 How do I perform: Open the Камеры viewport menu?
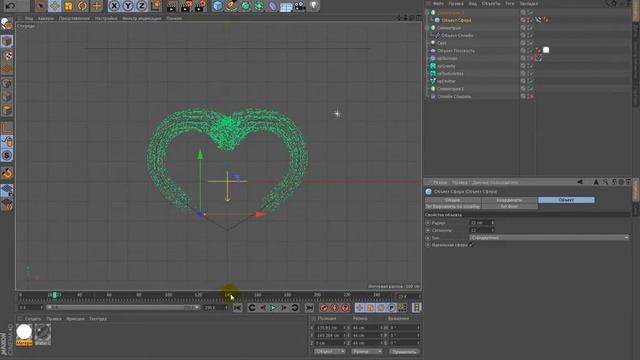click(x=46, y=18)
